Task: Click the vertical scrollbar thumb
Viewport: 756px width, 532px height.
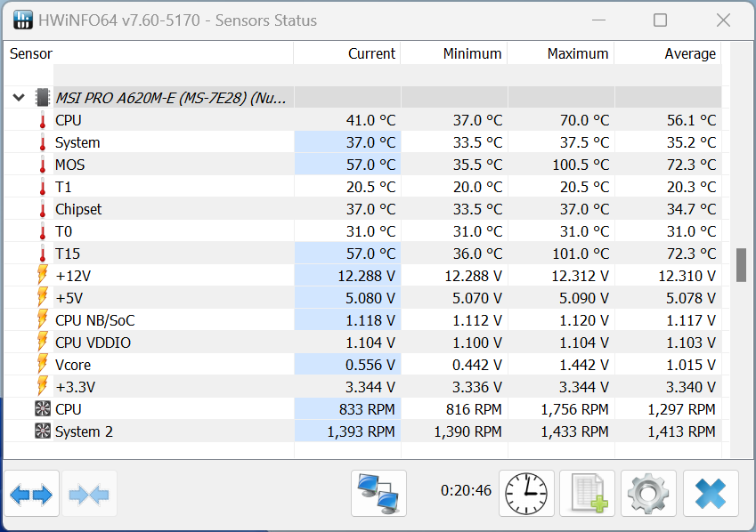Action: click(x=741, y=264)
